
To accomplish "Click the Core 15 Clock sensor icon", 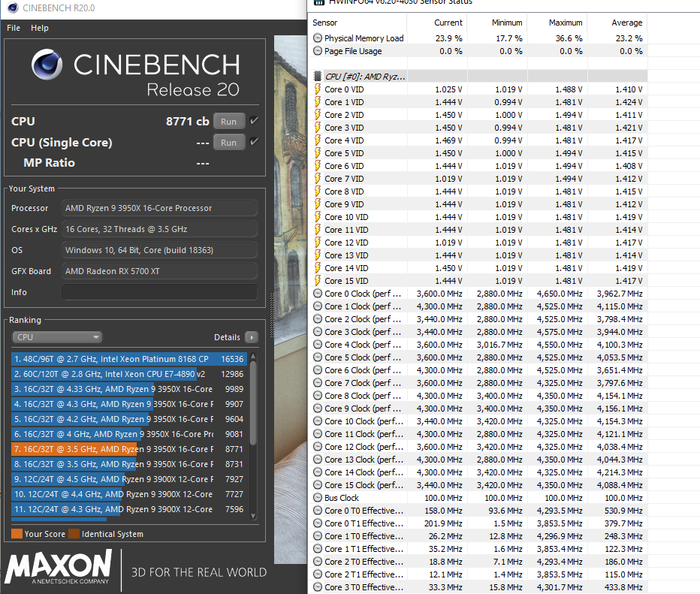I will (318, 484).
